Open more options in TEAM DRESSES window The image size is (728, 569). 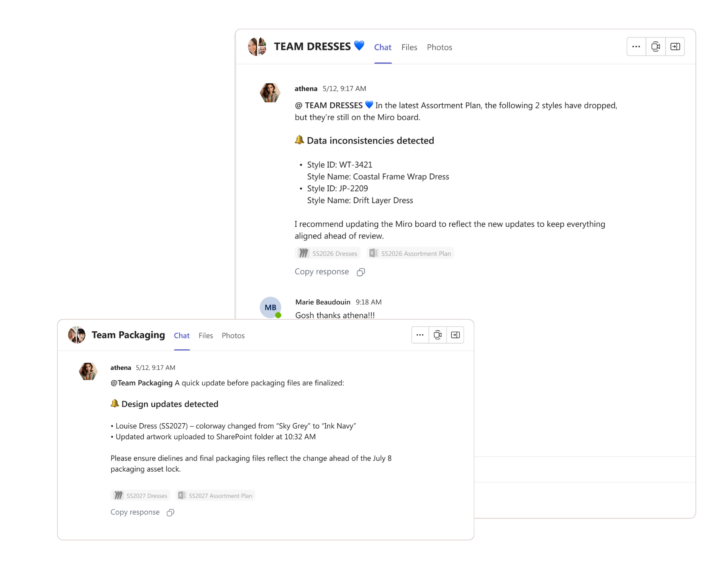[636, 47]
